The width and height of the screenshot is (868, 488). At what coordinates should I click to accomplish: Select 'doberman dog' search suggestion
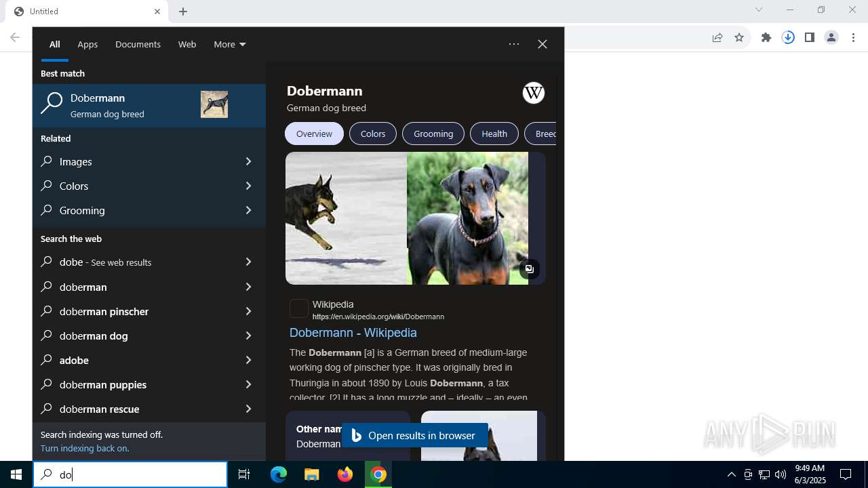coord(149,335)
